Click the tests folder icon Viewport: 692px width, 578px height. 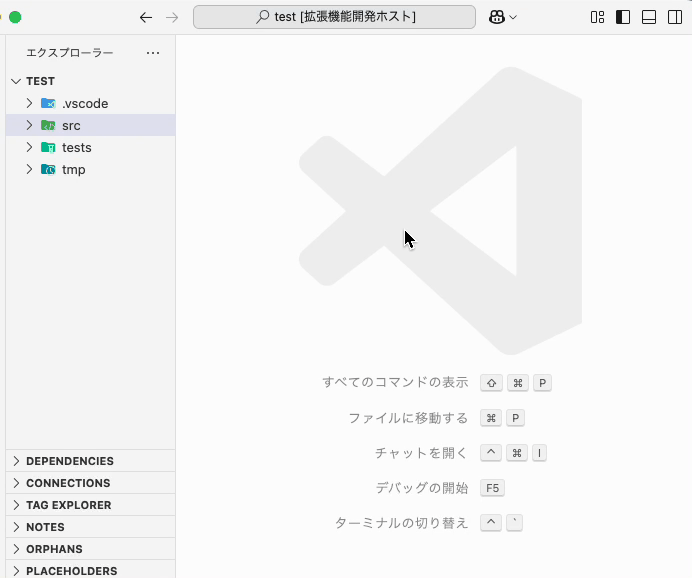[48, 147]
